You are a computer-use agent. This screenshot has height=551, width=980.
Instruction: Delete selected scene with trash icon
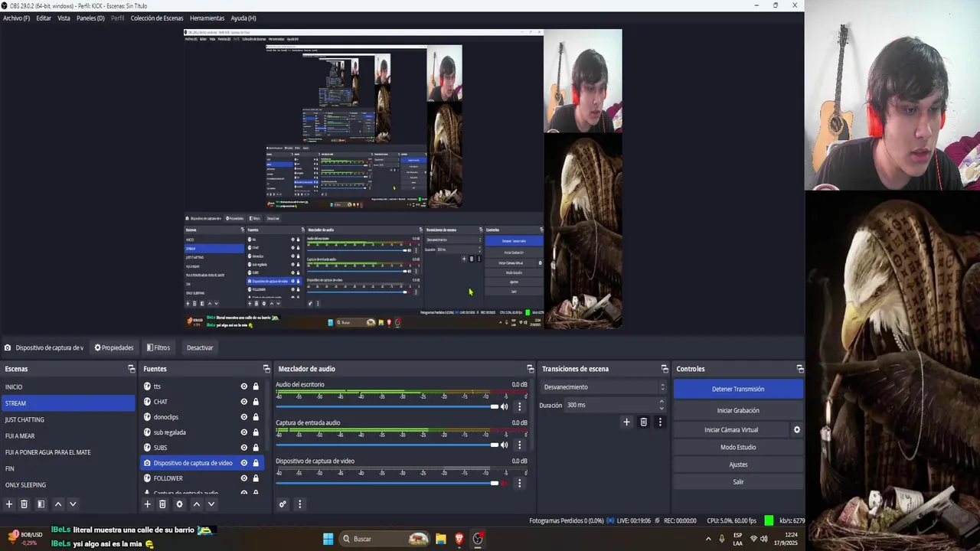click(x=24, y=504)
